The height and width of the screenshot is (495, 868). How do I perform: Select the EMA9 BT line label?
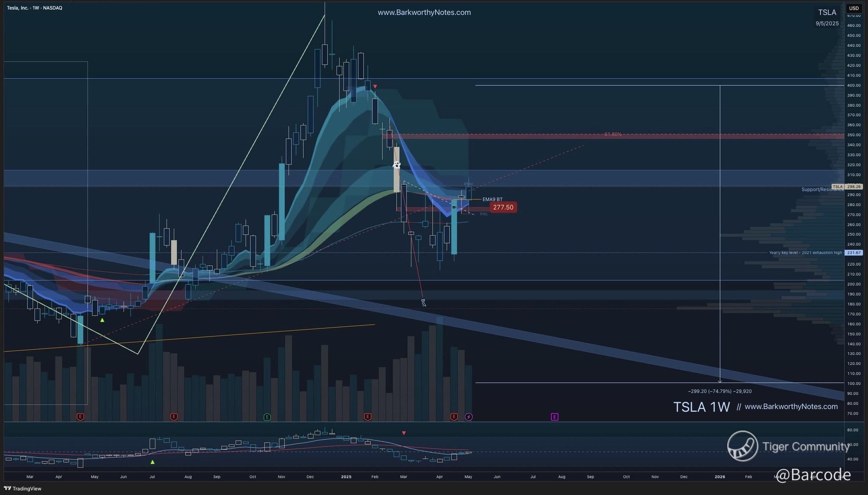click(x=492, y=199)
